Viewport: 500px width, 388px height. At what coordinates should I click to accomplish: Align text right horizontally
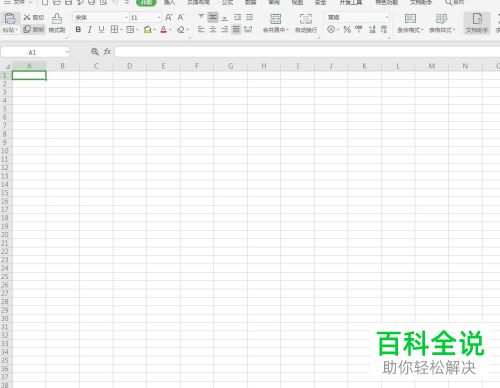225,29
